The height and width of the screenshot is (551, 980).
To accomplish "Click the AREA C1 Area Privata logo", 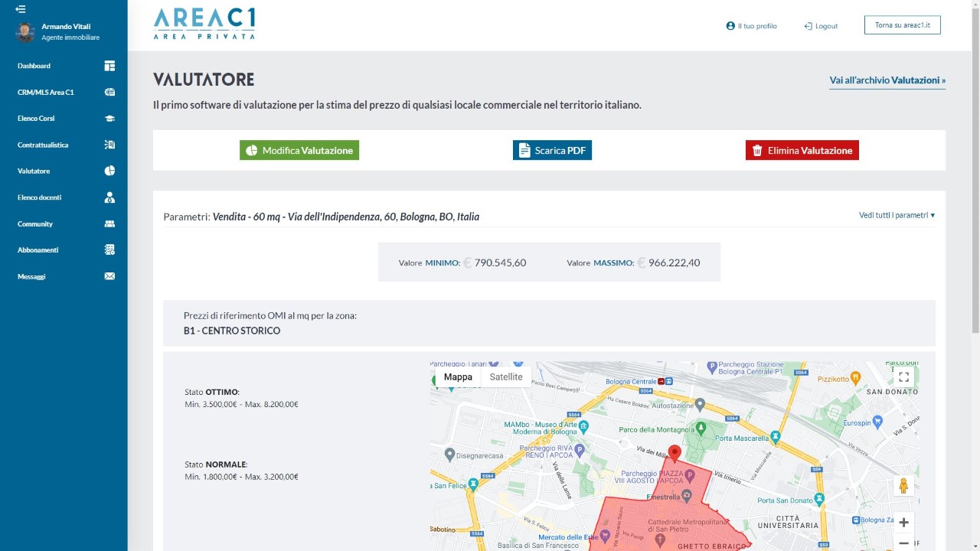I will 204,24.
